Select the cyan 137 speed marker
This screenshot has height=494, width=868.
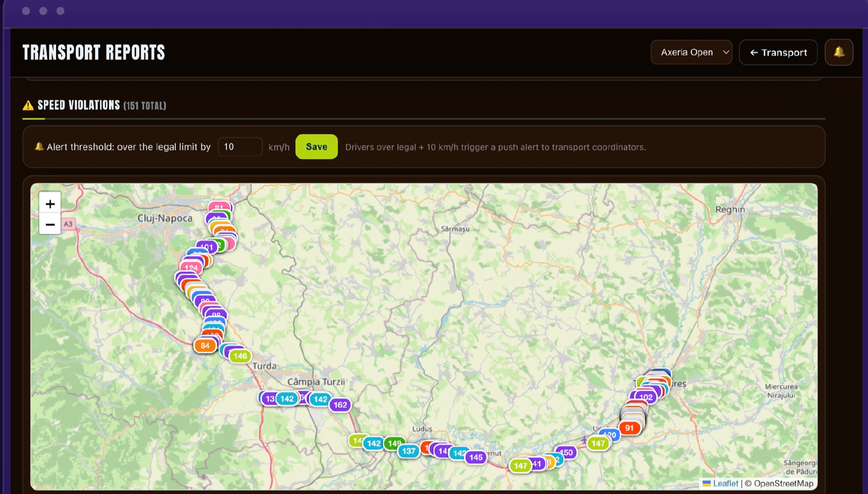pos(409,451)
